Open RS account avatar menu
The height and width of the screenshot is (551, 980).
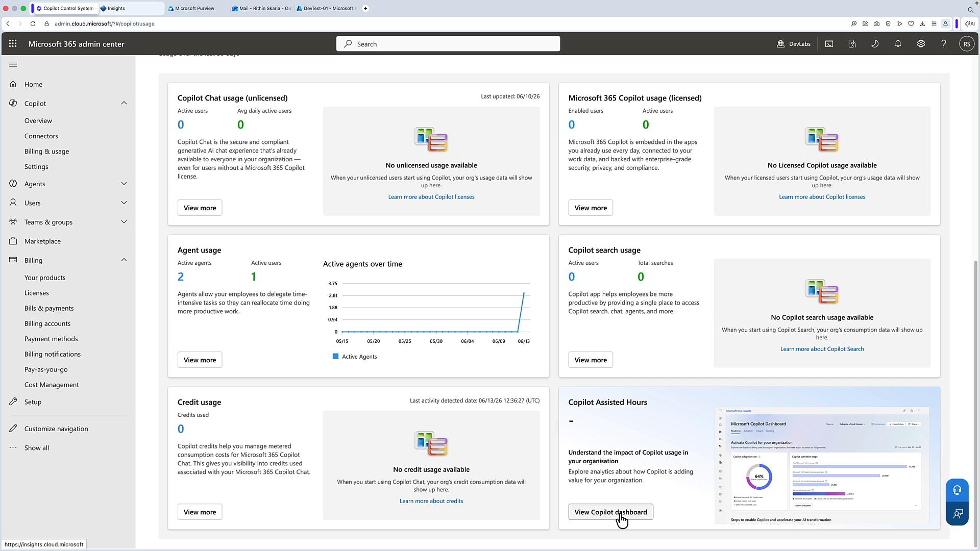point(967,44)
